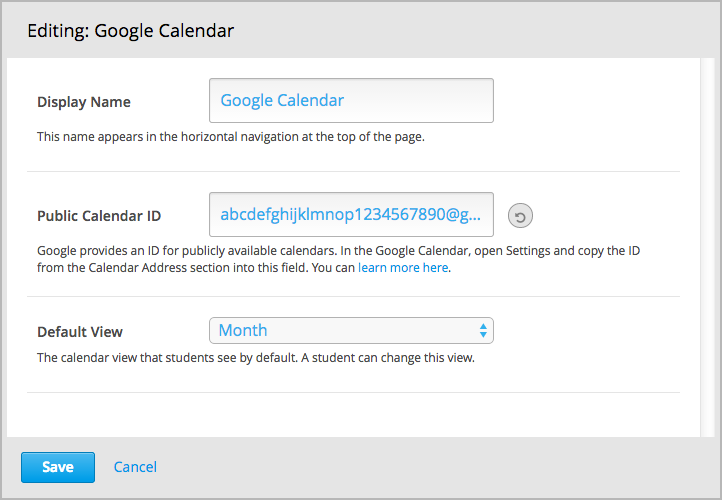Screen dimensions: 722x500
Task: Click the Display Name label
Action: tap(84, 102)
